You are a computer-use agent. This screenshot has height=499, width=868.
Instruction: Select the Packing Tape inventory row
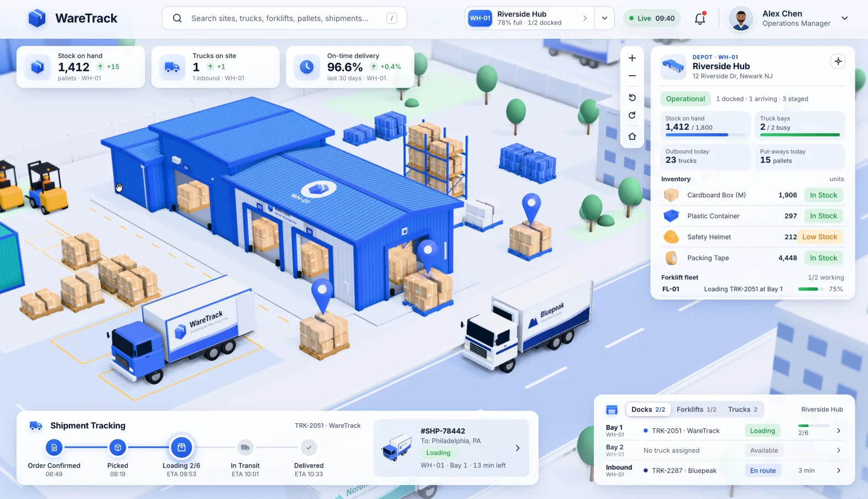click(x=752, y=258)
